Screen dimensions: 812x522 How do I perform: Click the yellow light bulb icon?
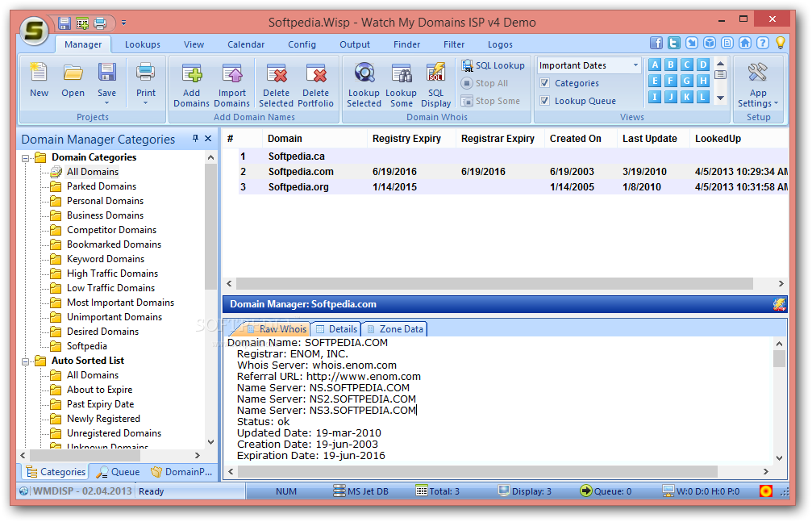pyautogui.click(x=780, y=43)
